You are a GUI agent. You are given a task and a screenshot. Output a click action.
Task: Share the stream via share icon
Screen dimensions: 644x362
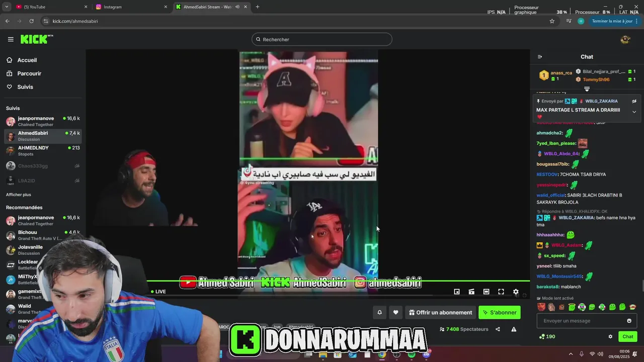tap(498, 329)
